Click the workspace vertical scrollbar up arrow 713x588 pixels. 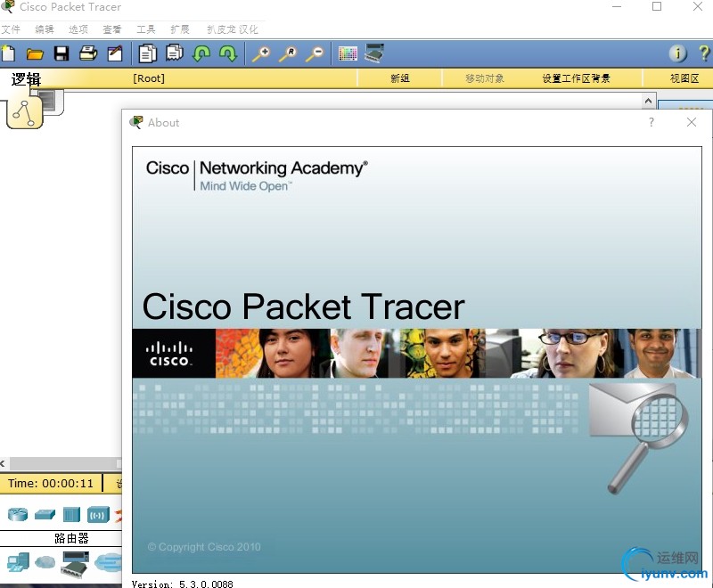[x=649, y=101]
